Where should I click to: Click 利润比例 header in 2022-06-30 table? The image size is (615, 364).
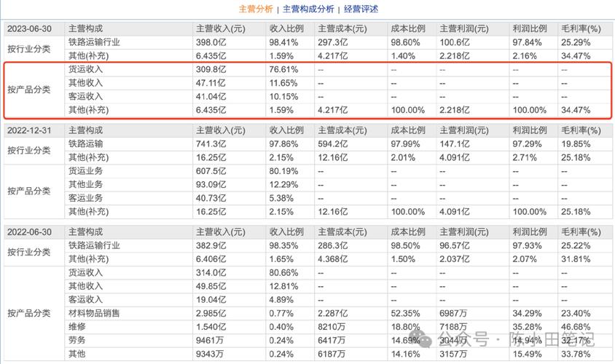(530, 232)
